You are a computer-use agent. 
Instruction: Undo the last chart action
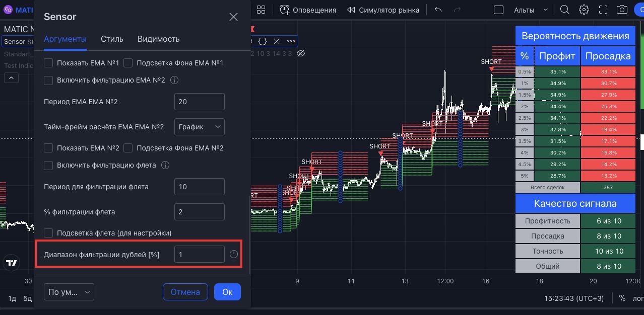438,10
